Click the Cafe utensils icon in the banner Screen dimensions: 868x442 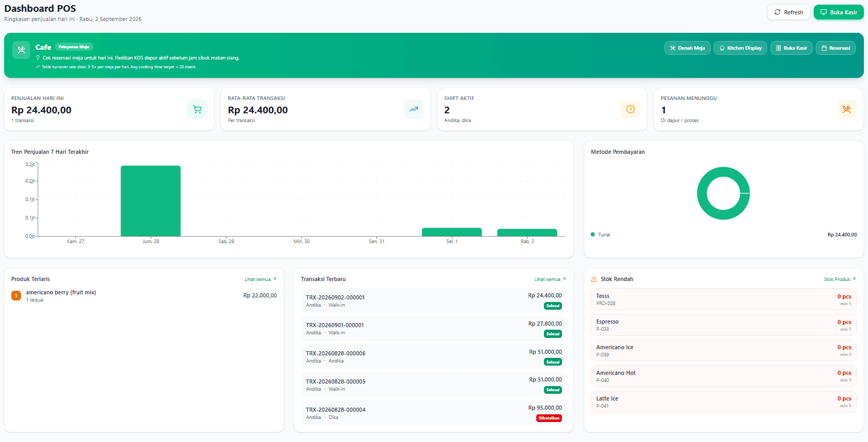click(21, 50)
